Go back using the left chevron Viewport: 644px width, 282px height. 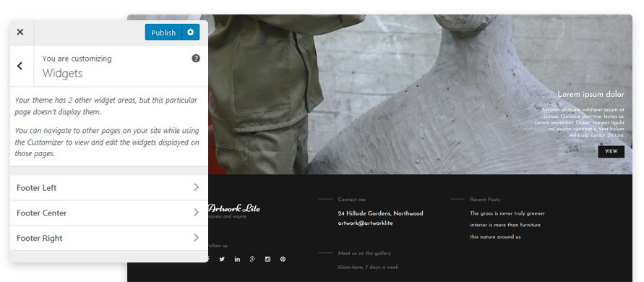20,66
